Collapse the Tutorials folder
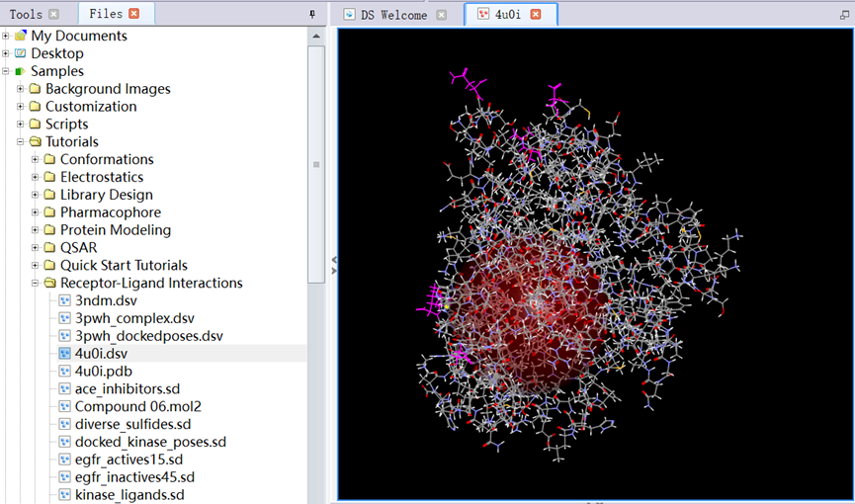The height and width of the screenshot is (504, 855). pos(21,141)
